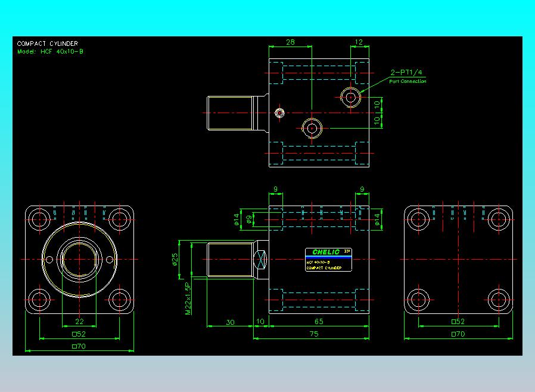Click the 75 overall length dimension
535x392 pixels.
313,334
